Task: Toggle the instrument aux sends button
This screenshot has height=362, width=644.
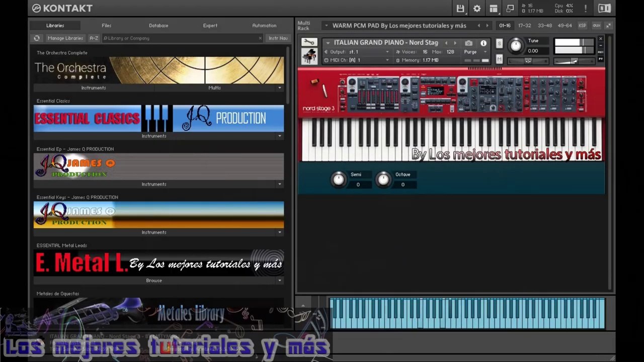Action: (600, 52)
